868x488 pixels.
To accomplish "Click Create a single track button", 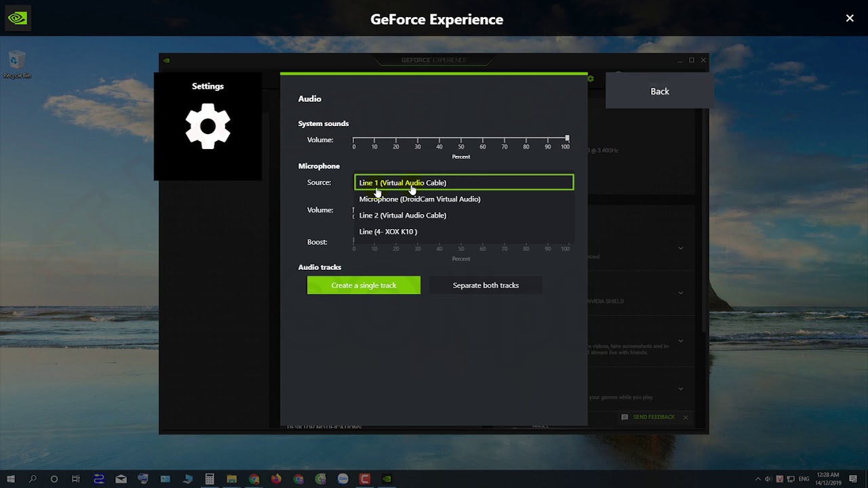I will point(363,285).
